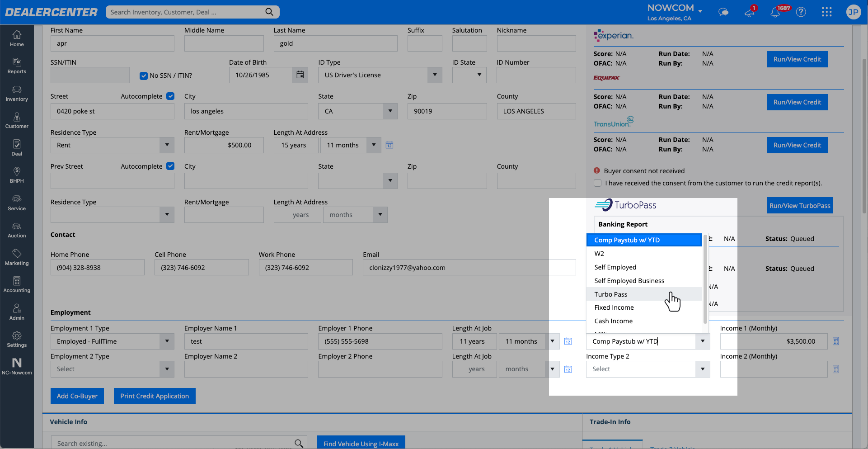This screenshot has width=868, height=449.
Task: Click Equifax Run/View Credit button
Action: [x=797, y=102]
